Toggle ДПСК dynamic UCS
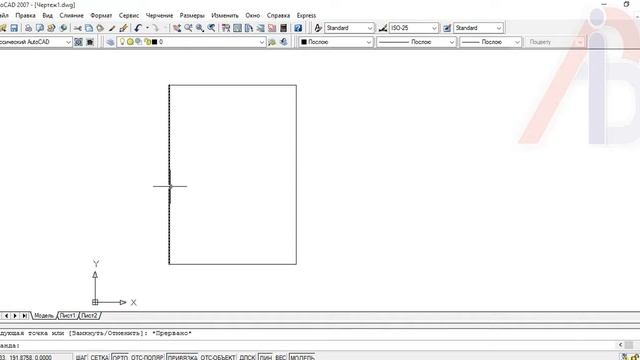The image size is (640, 360). [x=247, y=357]
